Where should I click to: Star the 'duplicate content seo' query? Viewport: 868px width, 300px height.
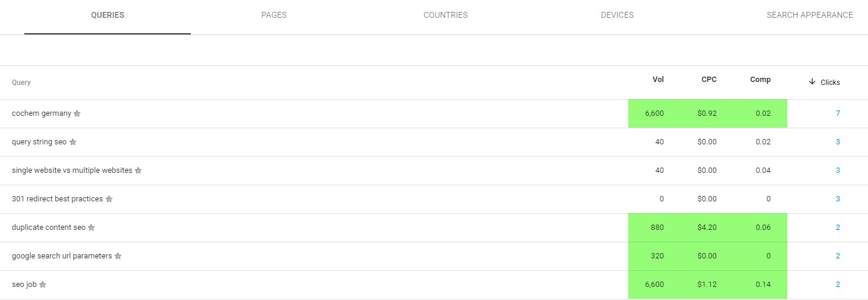click(91, 228)
